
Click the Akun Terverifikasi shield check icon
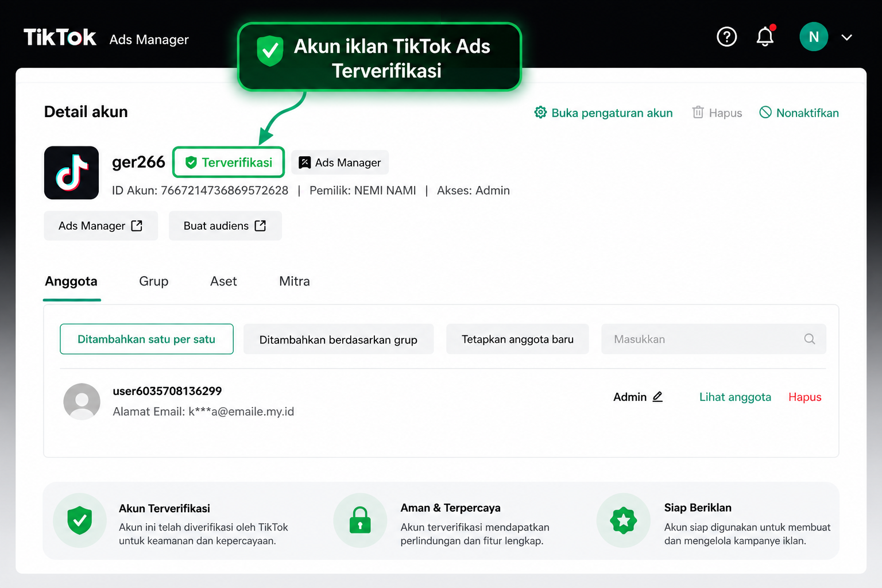80,520
